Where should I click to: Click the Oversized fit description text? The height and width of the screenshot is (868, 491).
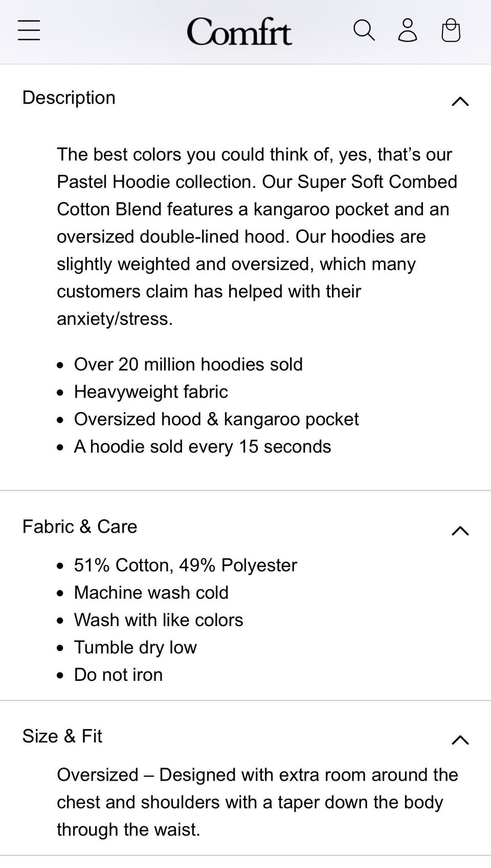pyautogui.click(x=257, y=802)
